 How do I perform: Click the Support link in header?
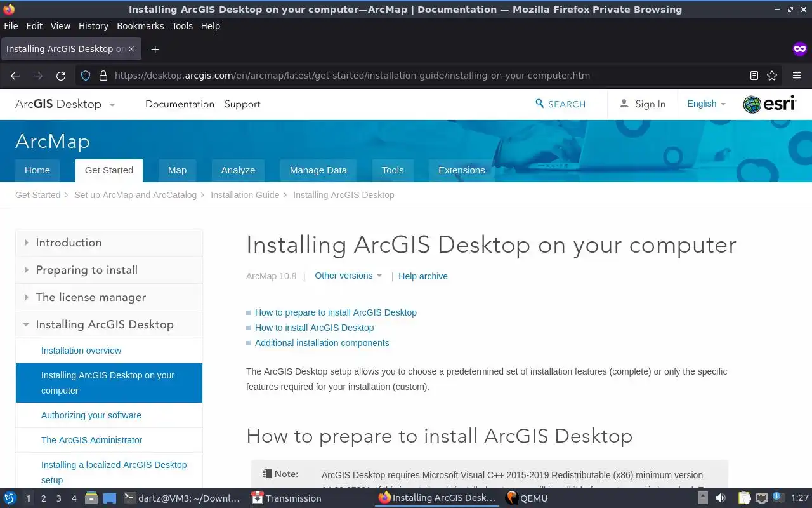(242, 104)
